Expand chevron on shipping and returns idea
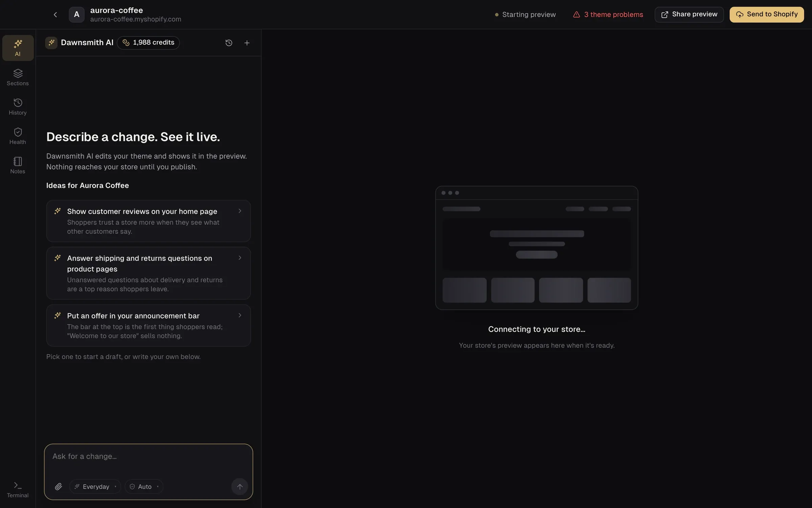 [x=240, y=258]
